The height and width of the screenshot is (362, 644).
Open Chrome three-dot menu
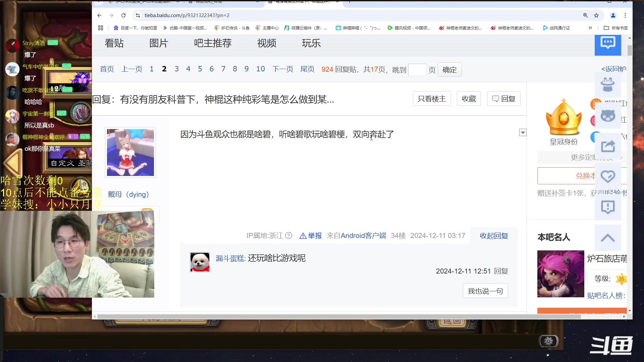point(625,15)
